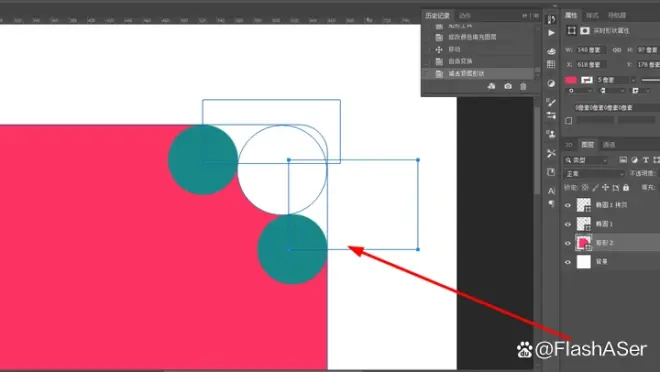Click the live shape bounding box icon in Properties
Image resolution: width=660 pixels, height=372 pixels.
pyautogui.click(x=571, y=30)
